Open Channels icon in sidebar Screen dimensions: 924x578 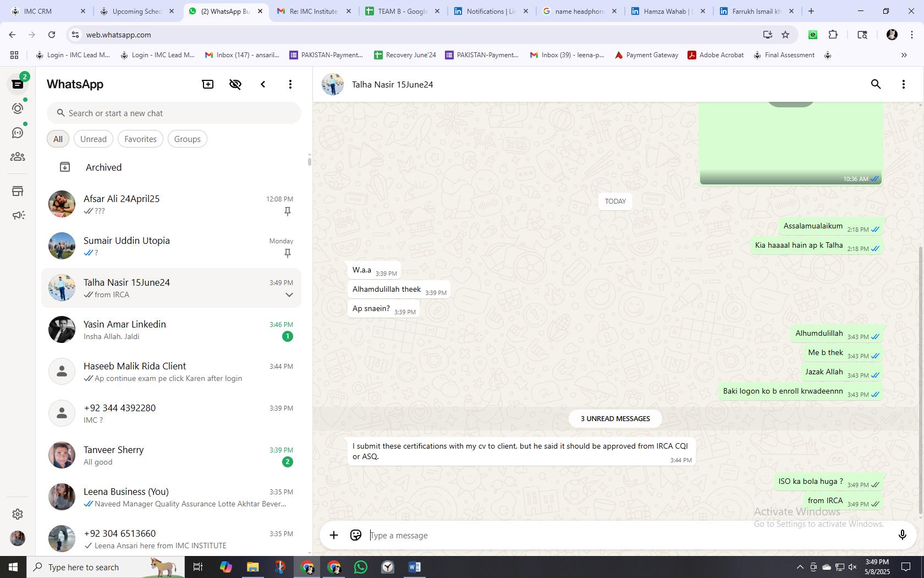click(18, 133)
